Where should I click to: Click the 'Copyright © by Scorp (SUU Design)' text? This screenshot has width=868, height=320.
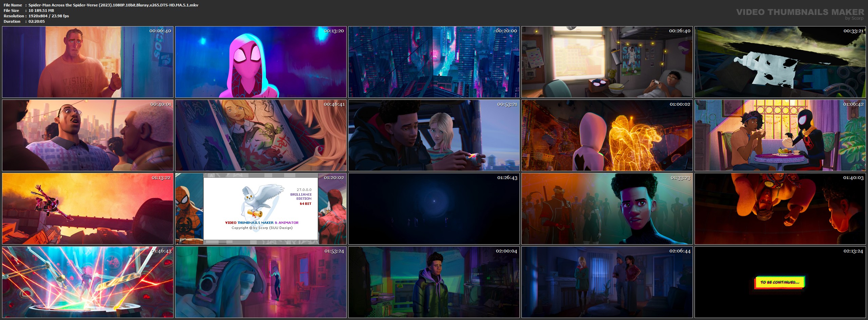click(x=262, y=228)
